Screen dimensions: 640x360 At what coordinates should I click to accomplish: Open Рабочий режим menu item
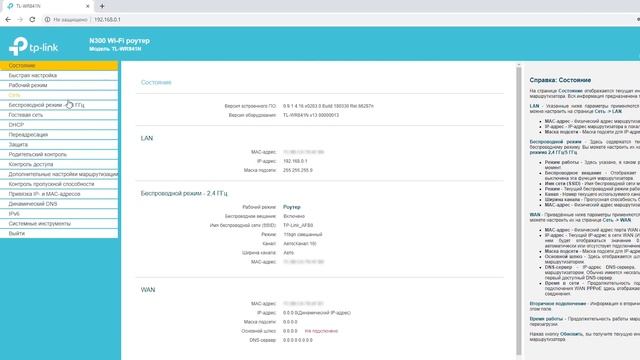click(59, 85)
